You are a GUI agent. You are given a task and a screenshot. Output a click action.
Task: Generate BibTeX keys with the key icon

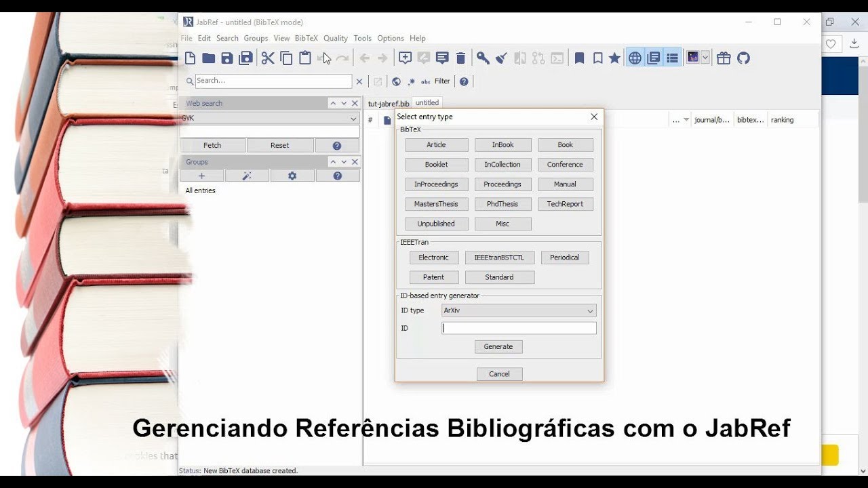(x=483, y=58)
